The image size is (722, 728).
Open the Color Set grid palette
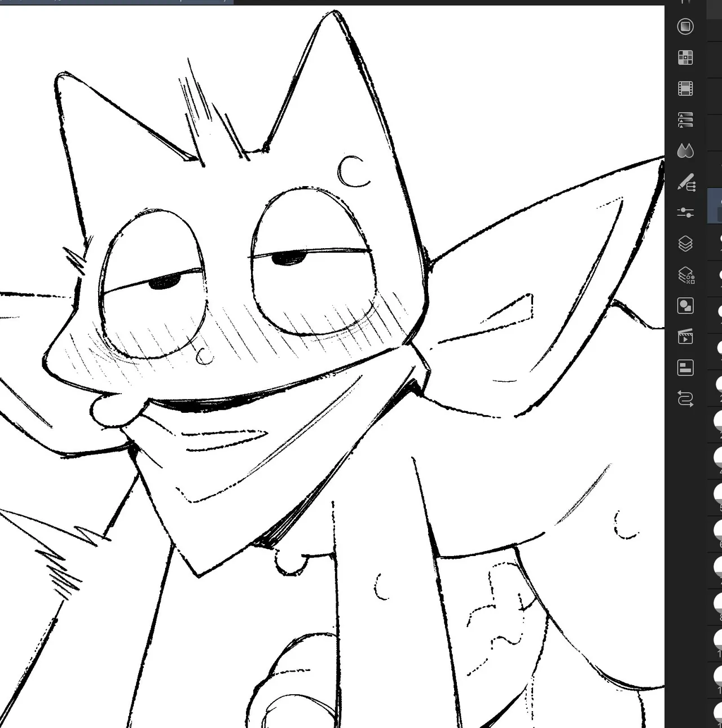[685, 58]
